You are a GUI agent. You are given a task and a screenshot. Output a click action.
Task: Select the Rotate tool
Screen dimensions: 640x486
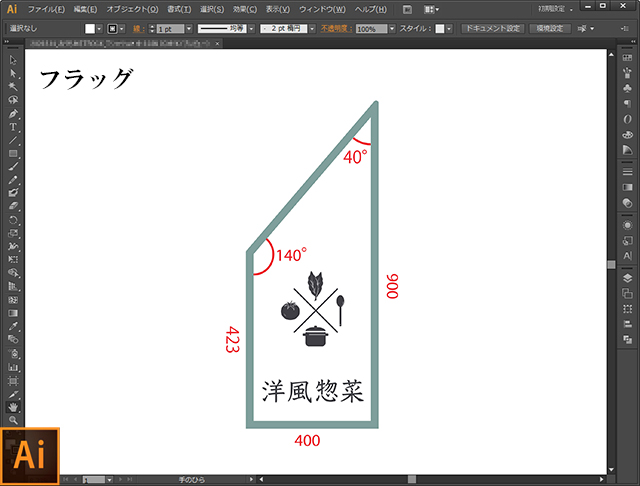[x=13, y=220]
